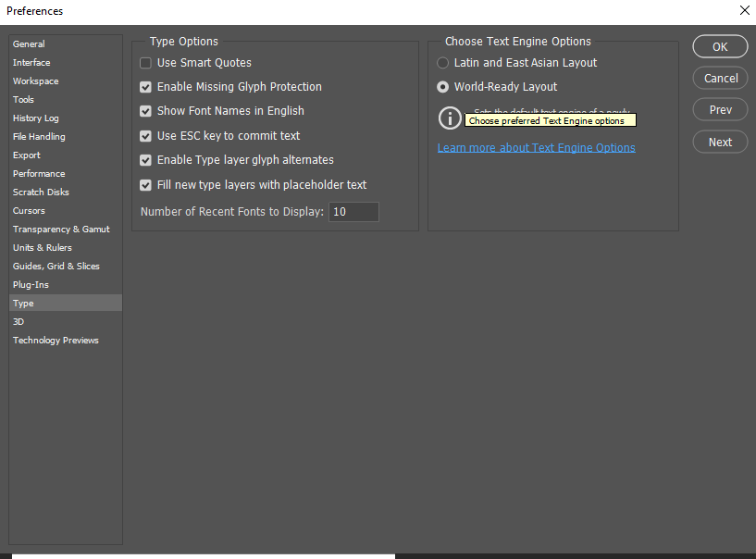This screenshot has width=756, height=559.
Task: Toggle Fill new type layers with placeholder text
Action: point(145,185)
